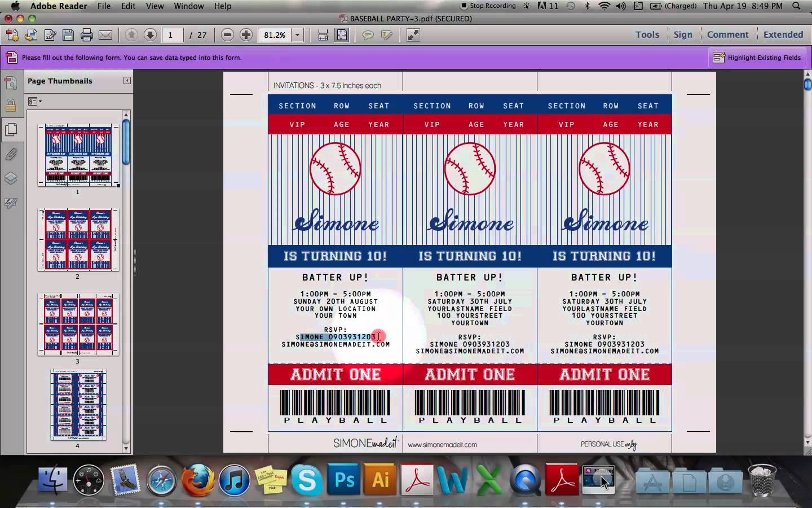This screenshot has height=508, width=812.
Task: Open the Window menu
Action: (189, 6)
